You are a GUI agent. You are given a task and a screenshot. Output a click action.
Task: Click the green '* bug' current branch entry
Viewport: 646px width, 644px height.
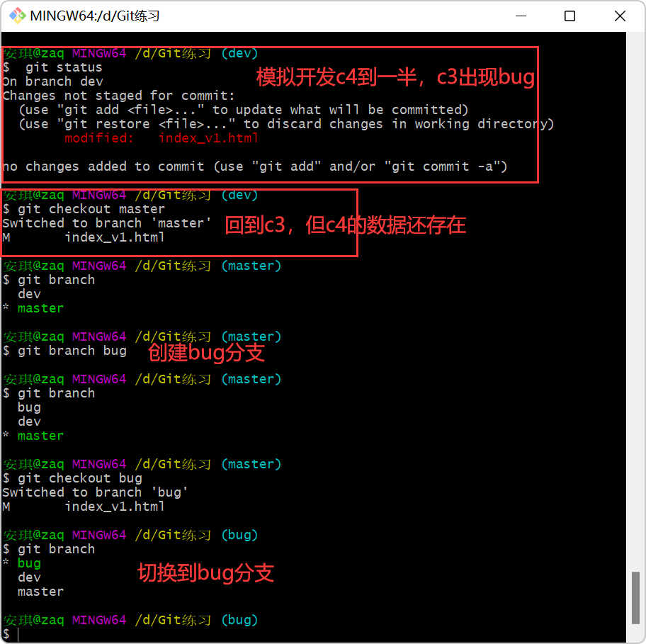click(x=22, y=563)
